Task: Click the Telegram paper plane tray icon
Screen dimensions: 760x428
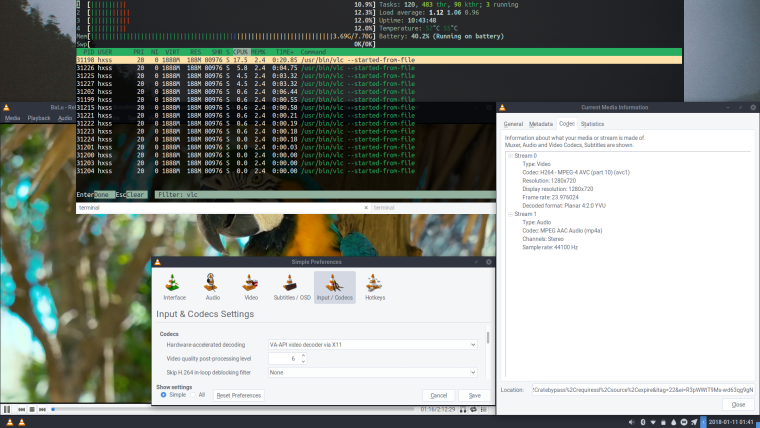Action: pos(694,422)
